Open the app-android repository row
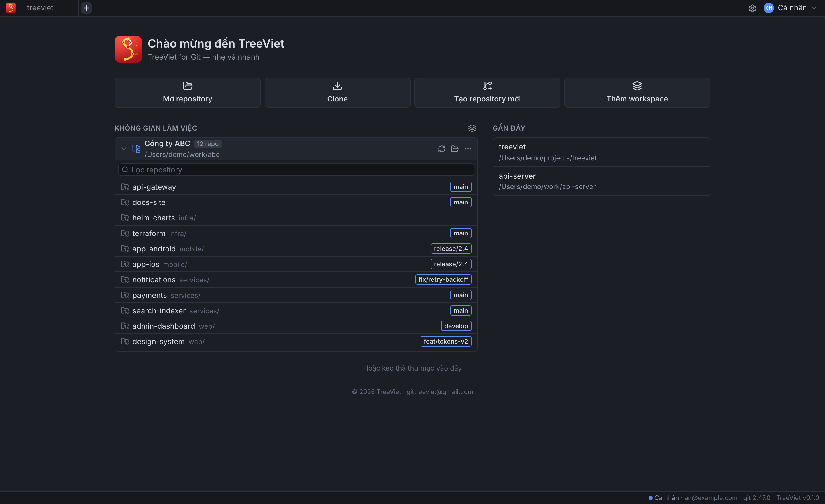Screen dimensions: 825x504 [296, 249]
